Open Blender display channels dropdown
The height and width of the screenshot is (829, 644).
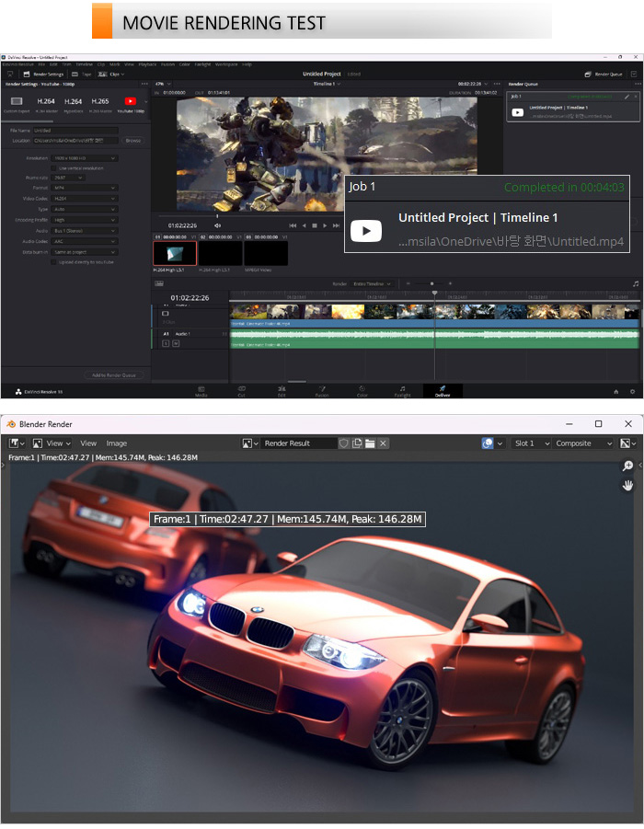tap(628, 443)
